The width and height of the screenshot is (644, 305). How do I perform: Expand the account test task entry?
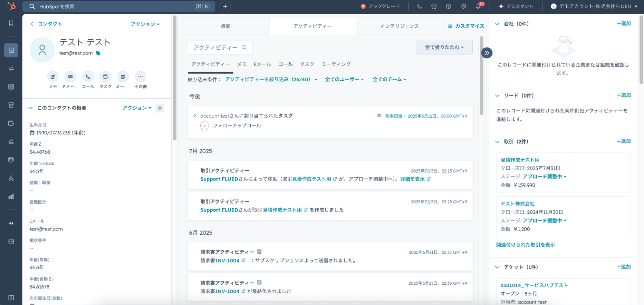click(x=195, y=116)
